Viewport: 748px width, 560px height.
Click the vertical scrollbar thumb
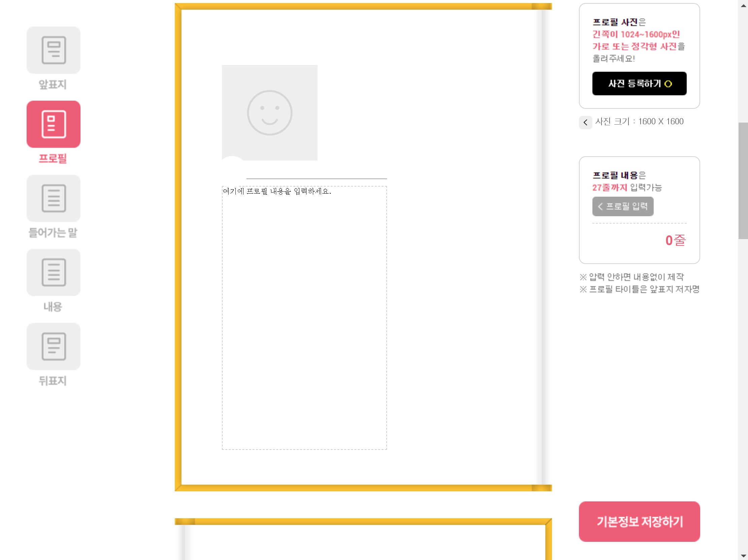[743, 180]
